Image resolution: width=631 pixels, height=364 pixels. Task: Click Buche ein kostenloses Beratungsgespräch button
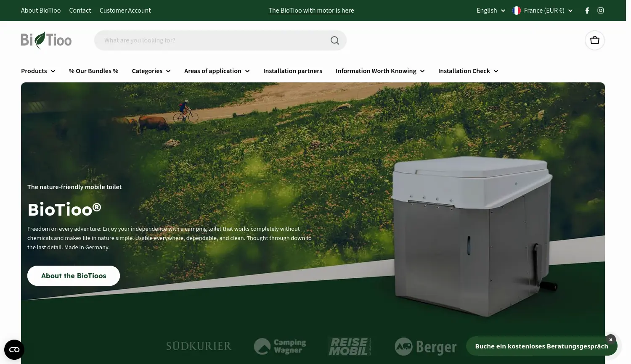click(541, 346)
